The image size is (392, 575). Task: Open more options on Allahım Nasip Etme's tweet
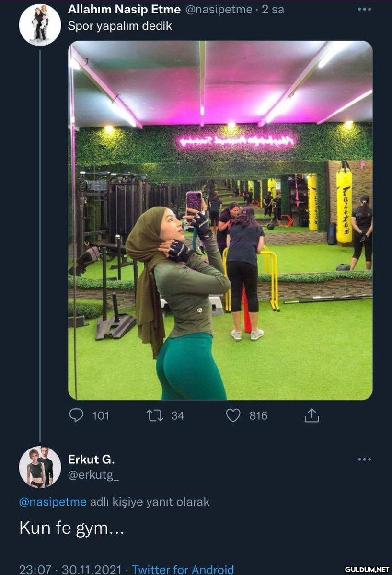coord(364,9)
